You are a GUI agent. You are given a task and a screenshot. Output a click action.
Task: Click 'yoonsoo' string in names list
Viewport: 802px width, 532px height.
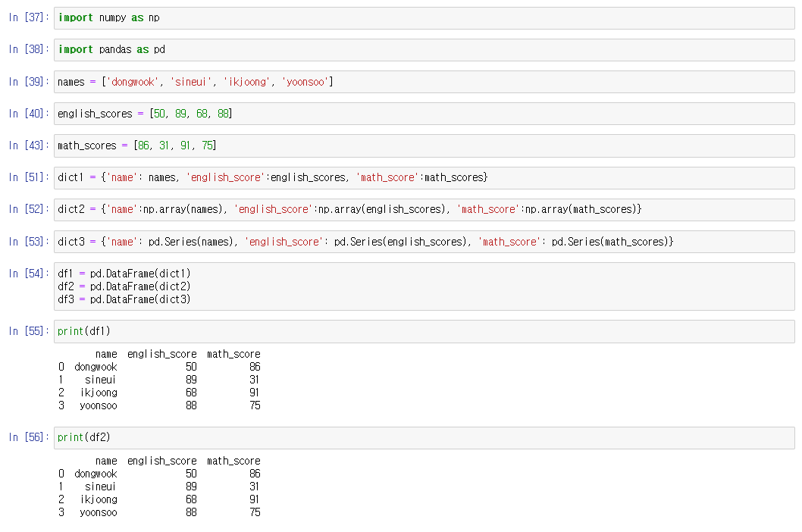tap(305, 82)
